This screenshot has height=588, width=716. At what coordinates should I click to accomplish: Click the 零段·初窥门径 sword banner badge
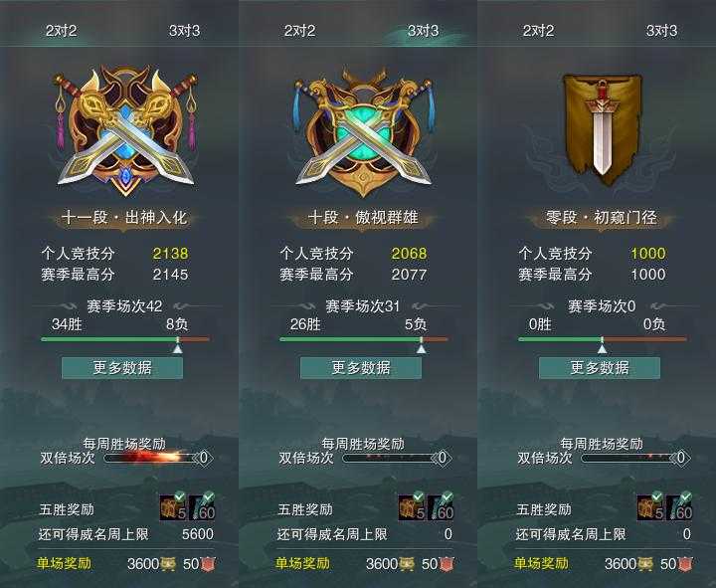pos(602,128)
